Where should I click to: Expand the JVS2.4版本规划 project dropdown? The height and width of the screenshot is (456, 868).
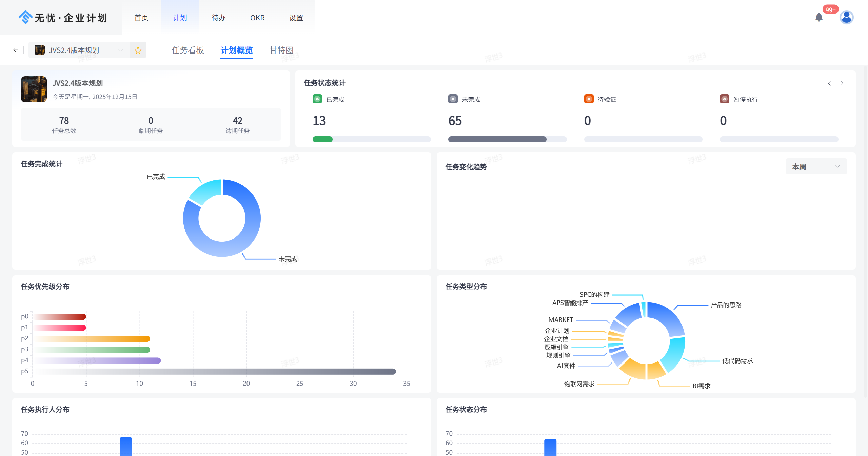120,50
